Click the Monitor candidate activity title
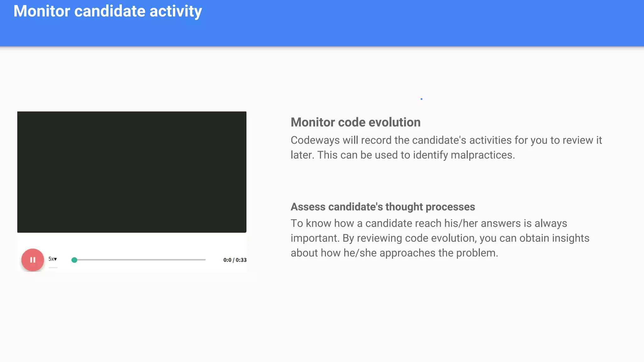 [x=108, y=11]
